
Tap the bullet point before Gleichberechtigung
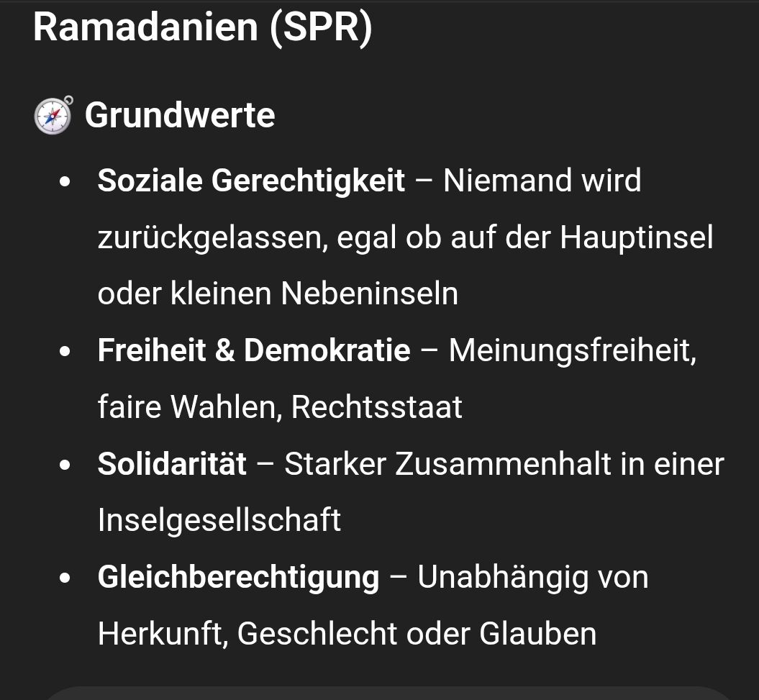[66, 579]
